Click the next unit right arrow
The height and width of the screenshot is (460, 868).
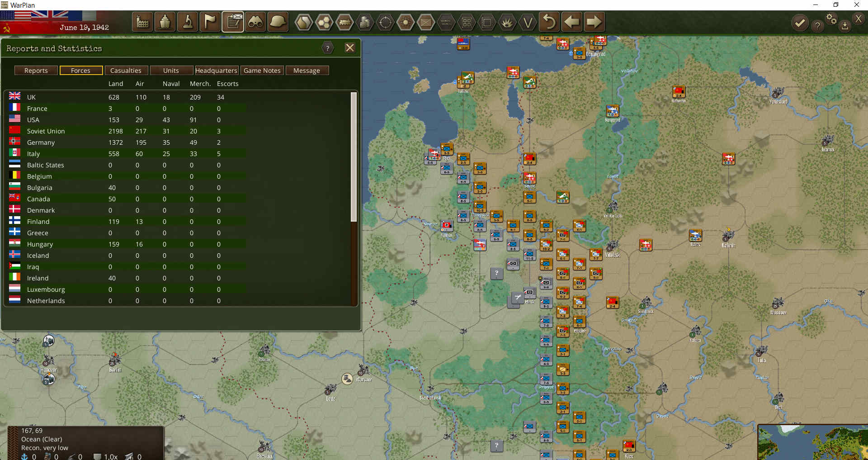[x=594, y=22]
